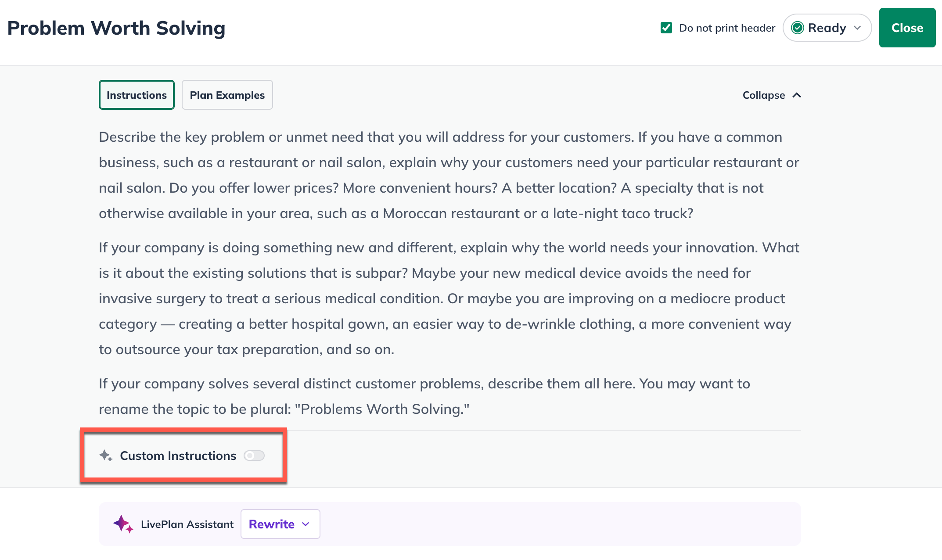Open the Ready status dropdown
942x560 pixels.
click(x=827, y=28)
